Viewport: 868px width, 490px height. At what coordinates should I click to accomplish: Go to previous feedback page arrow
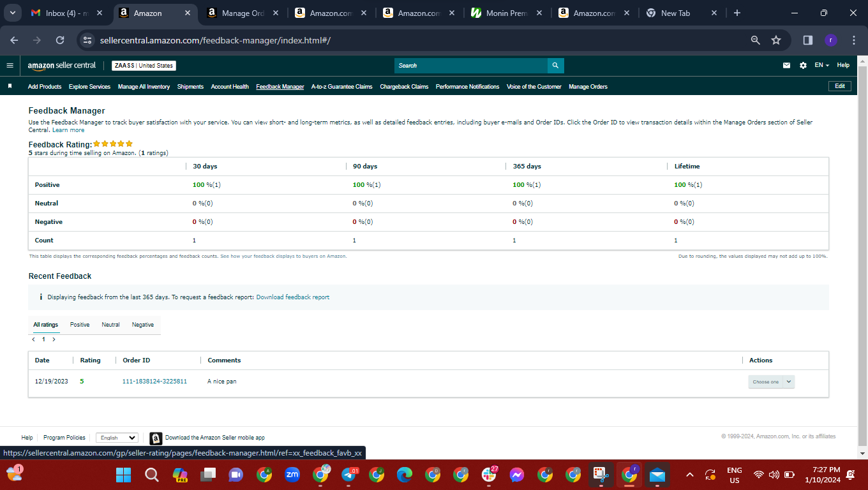pos(33,339)
